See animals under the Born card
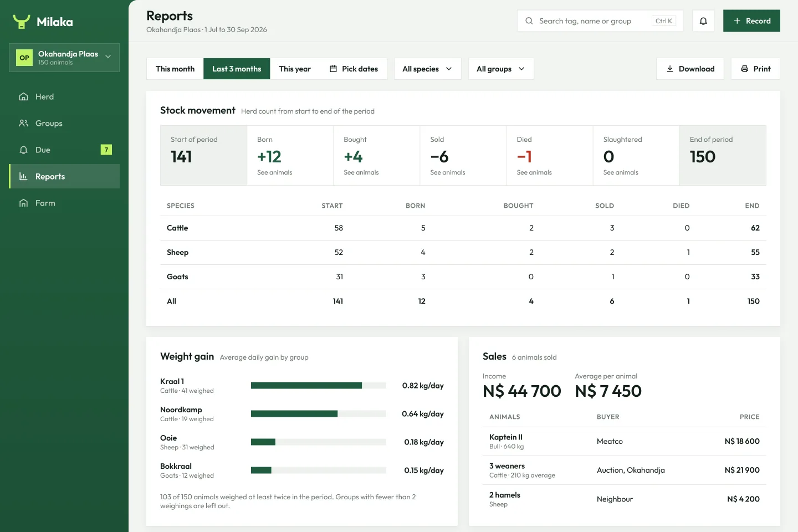Image resolution: width=798 pixels, height=532 pixels. click(274, 172)
